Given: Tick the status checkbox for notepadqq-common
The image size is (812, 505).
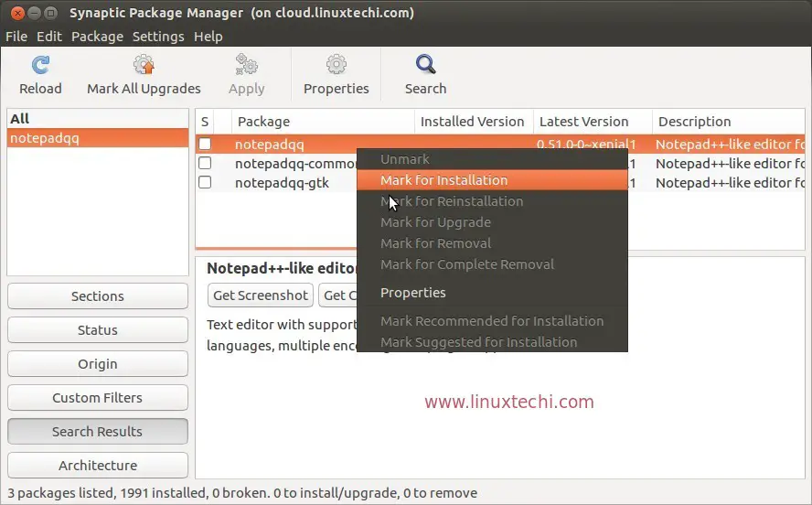Looking at the screenshot, I should click(x=205, y=163).
